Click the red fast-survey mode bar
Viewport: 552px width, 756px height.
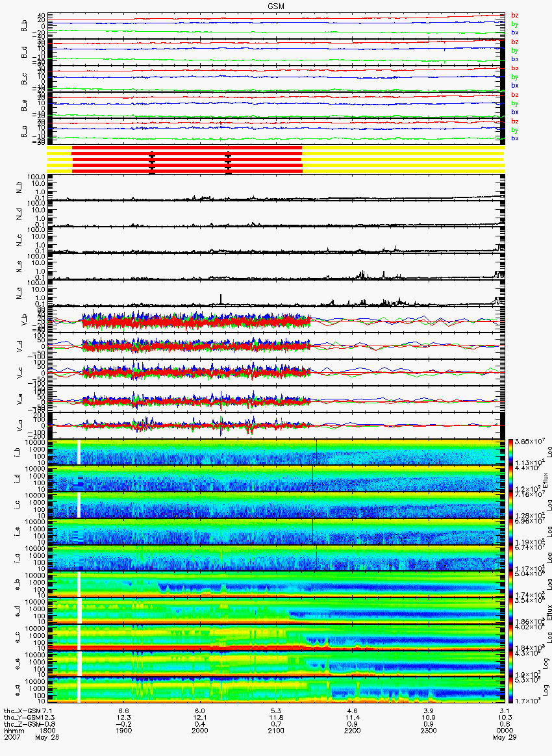tap(187, 160)
